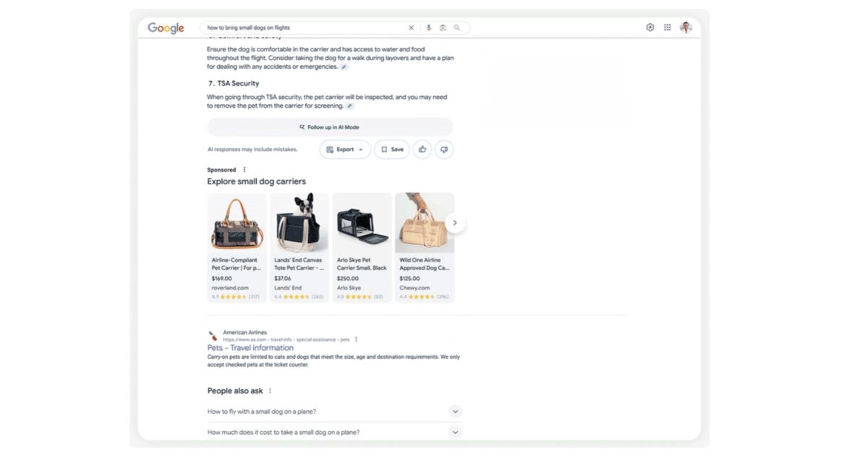Viewport: 868px width, 473px height.
Task: Click the American Airlines favicon
Action: tap(213, 336)
